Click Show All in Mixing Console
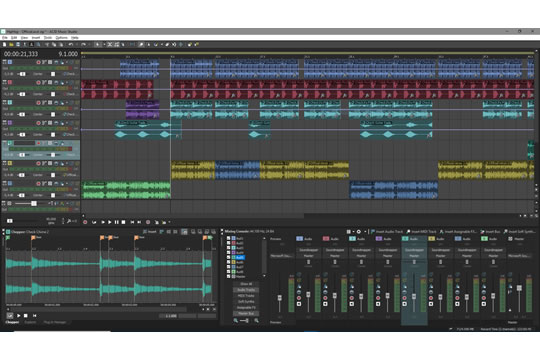540x360 pixels. pos(246,284)
